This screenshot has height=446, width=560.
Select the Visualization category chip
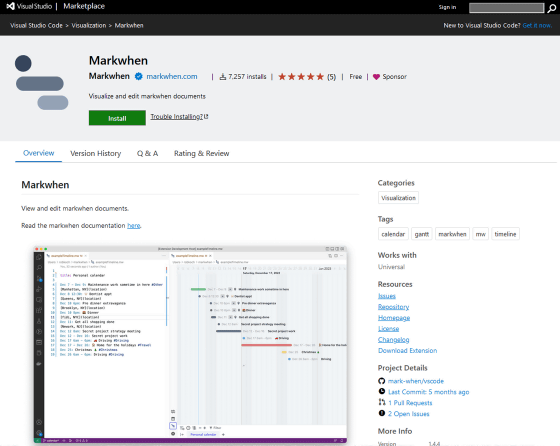(398, 198)
